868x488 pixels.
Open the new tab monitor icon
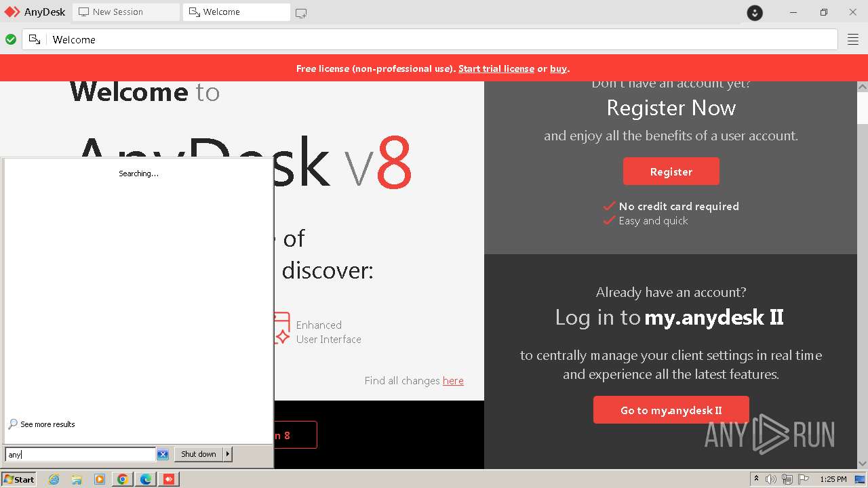tap(301, 13)
